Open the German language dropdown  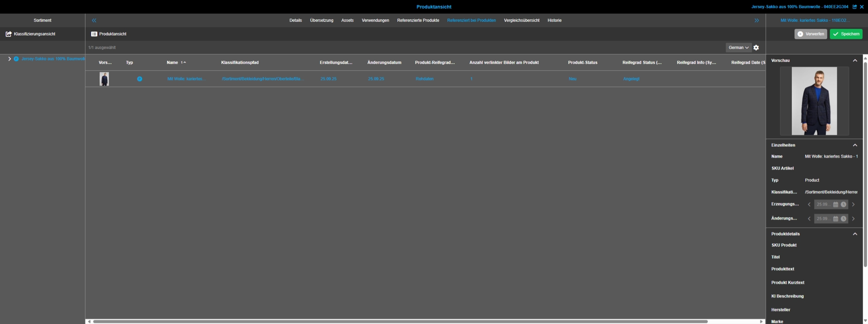pos(739,48)
